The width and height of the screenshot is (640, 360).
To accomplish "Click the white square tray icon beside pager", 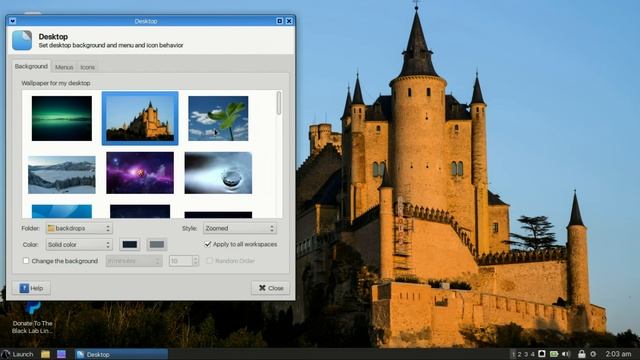I will (542, 354).
